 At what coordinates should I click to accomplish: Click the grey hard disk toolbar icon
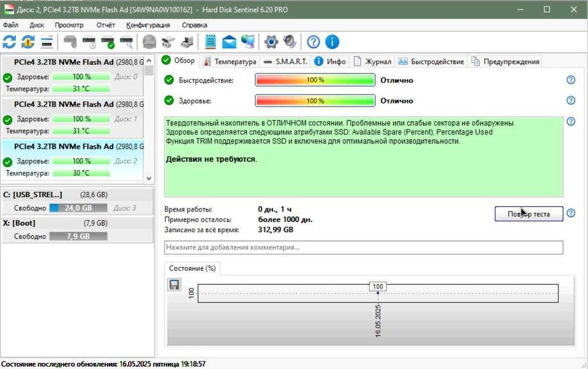(71, 42)
